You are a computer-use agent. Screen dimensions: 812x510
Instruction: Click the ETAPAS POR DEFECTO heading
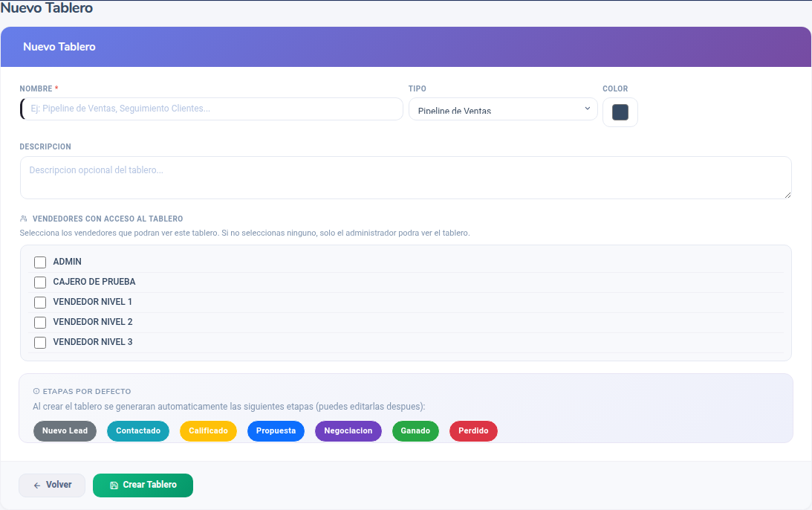point(87,391)
